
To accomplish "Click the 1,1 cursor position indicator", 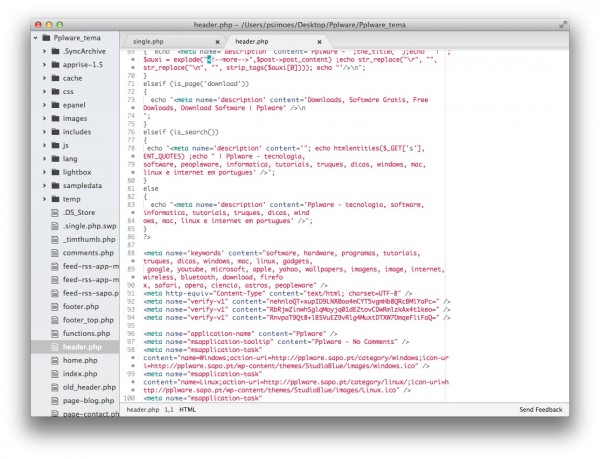I will click(169, 410).
